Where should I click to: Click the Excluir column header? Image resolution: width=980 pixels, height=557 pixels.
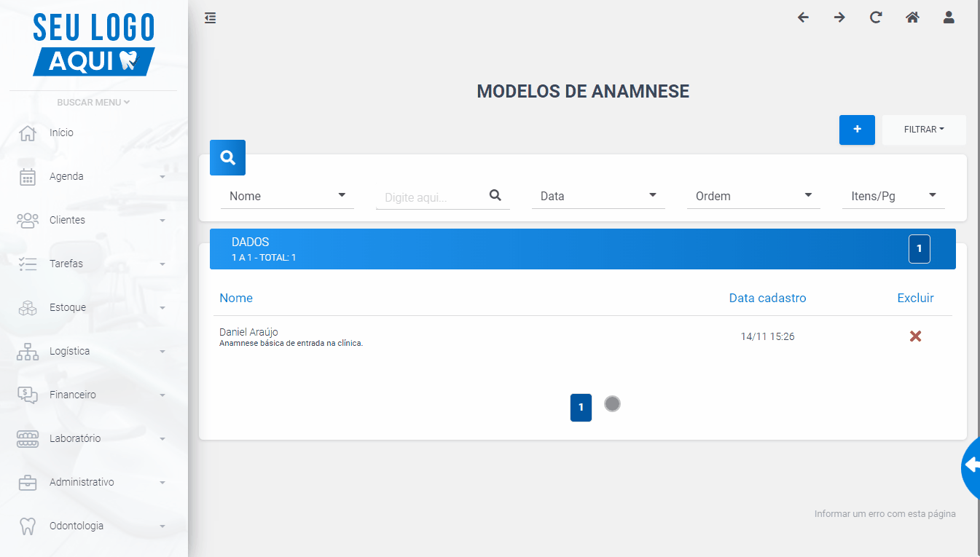pyautogui.click(x=916, y=298)
